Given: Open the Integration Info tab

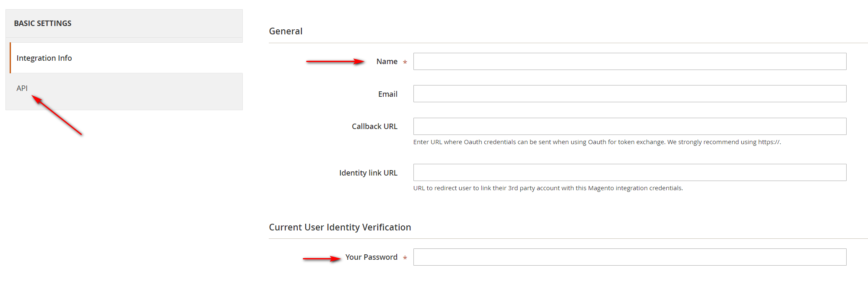Looking at the screenshot, I should [126, 58].
